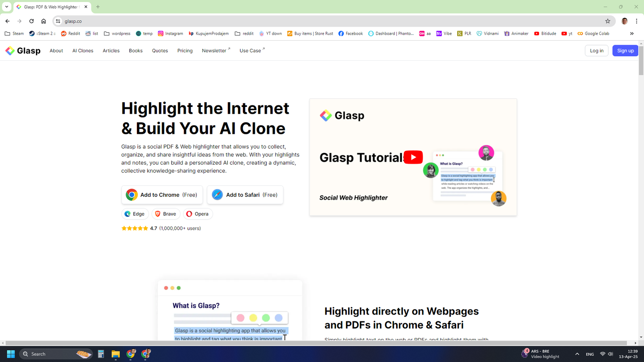Viewport: 644px width, 362px height.
Task: Click the taskbar Search box
Action: click(x=56, y=354)
